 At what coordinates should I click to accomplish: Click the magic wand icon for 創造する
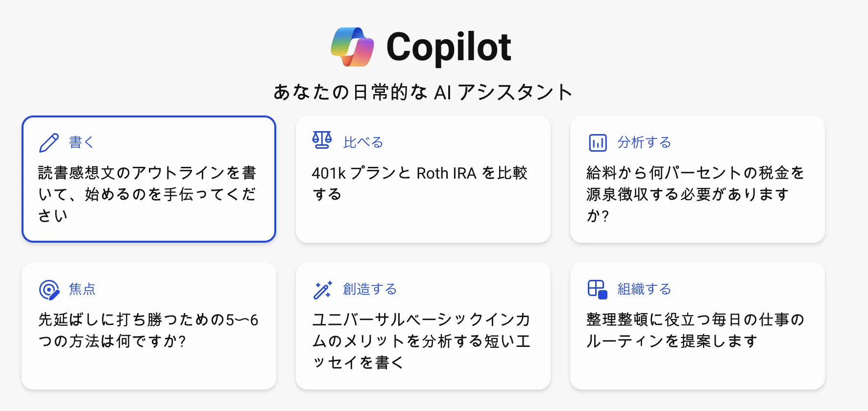coord(322,289)
